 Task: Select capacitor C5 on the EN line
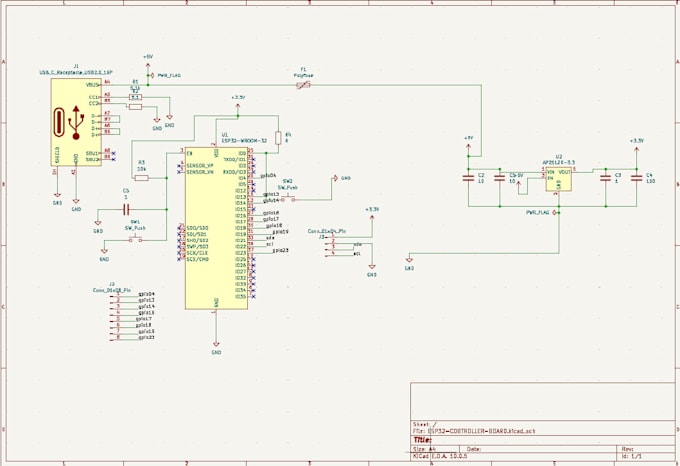pos(126,210)
